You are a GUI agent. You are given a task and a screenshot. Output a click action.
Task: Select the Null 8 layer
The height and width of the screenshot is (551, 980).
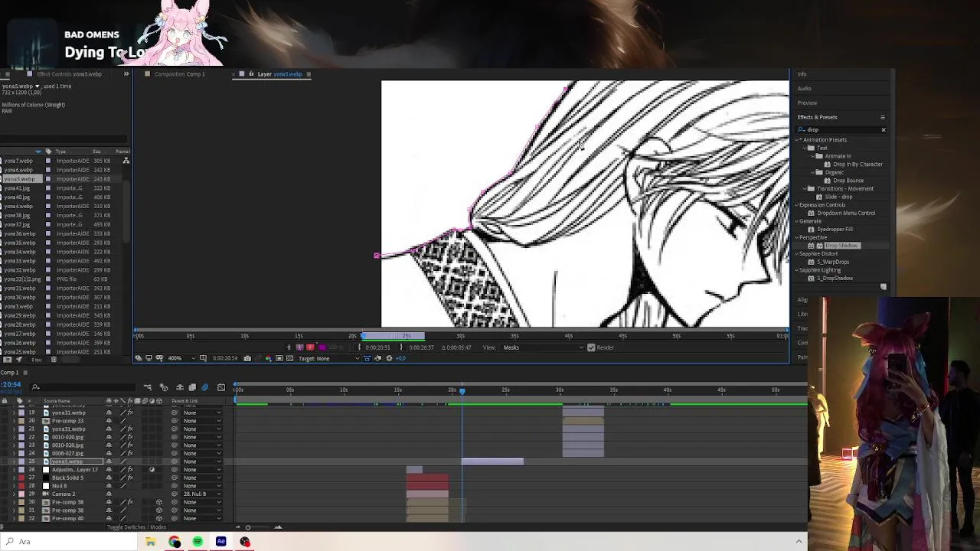click(60, 486)
